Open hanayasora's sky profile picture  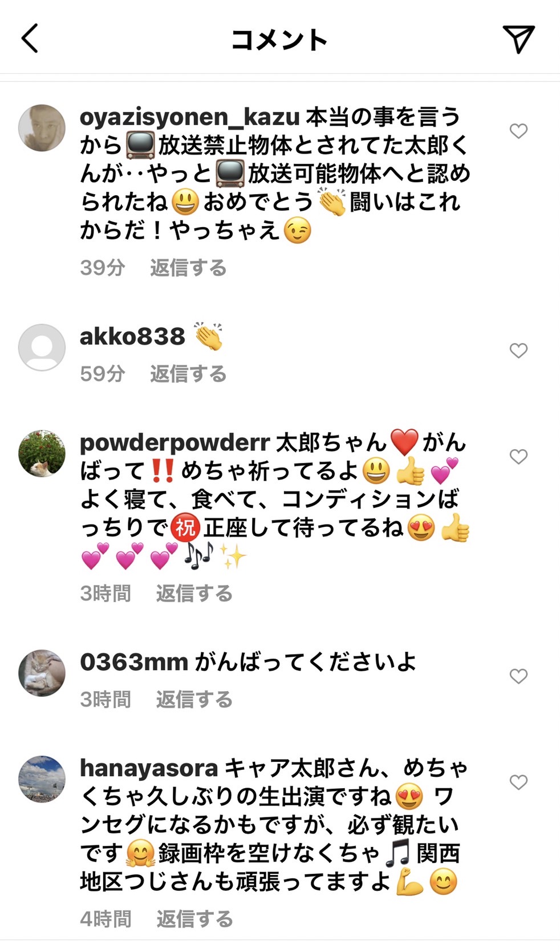point(42,779)
